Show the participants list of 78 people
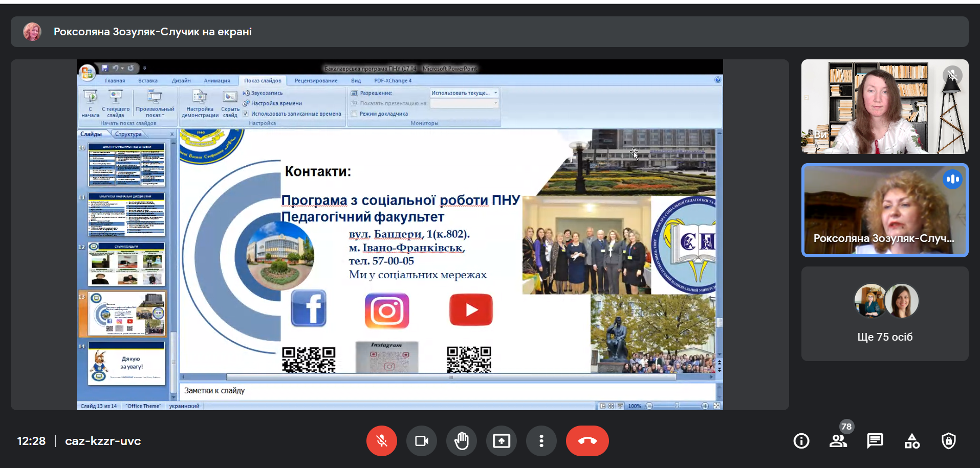The height and width of the screenshot is (468, 980). [x=838, y=441]
